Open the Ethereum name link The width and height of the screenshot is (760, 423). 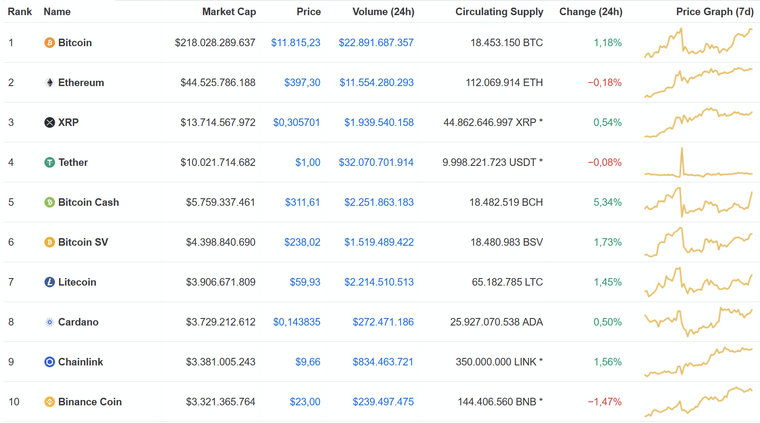(x=81, y=82)
